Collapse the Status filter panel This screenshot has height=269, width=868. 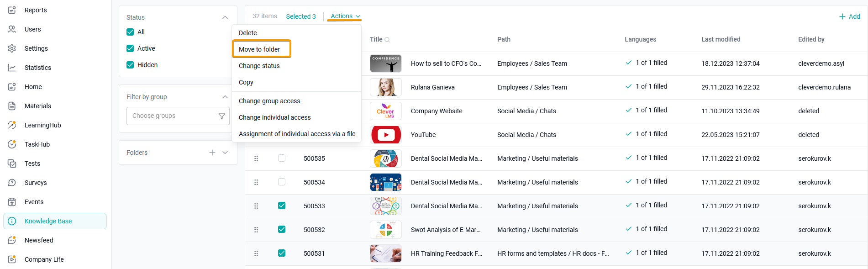pos(225,17)
